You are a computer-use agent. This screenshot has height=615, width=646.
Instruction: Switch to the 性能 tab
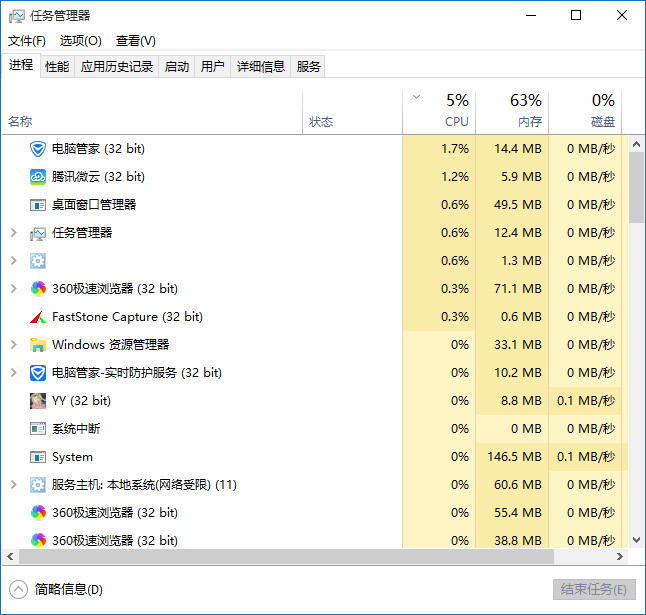[57, 66]
